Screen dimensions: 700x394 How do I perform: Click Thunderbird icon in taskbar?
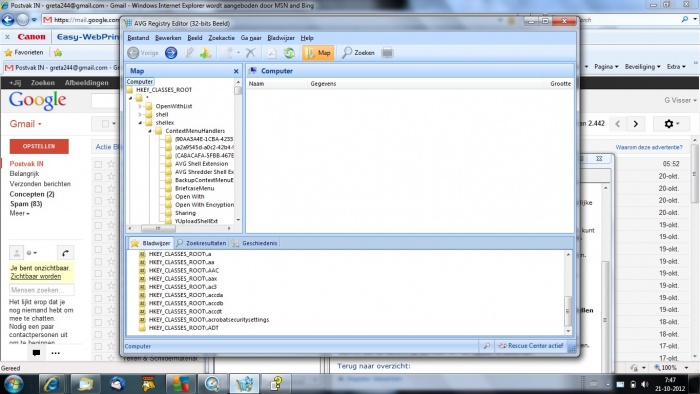(117, 384)
